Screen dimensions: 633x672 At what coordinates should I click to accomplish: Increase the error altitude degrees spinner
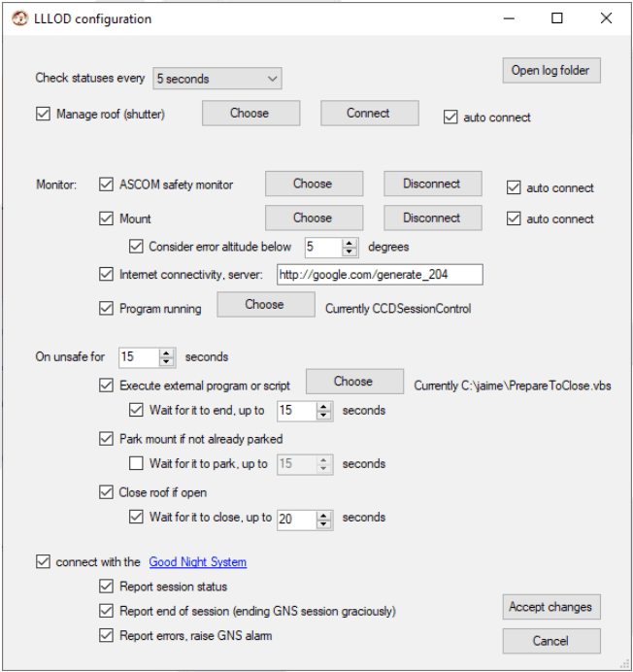pos(350,244)
